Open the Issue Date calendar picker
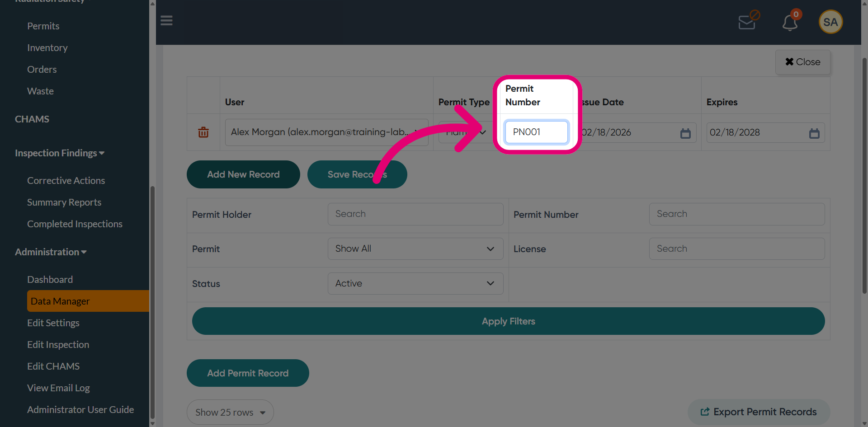Screen dimensions: 868x427 [685, 133]
